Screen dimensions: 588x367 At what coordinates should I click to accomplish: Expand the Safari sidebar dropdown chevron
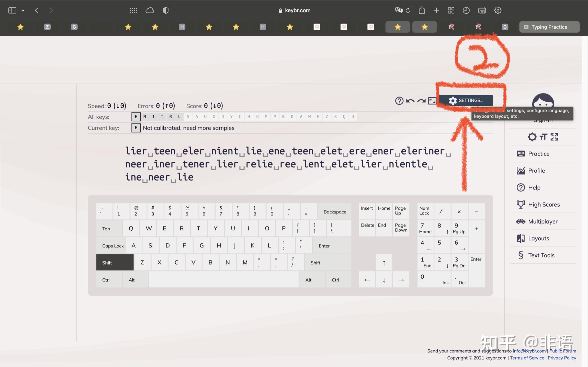pyautogui.click(x=23, y=10)
